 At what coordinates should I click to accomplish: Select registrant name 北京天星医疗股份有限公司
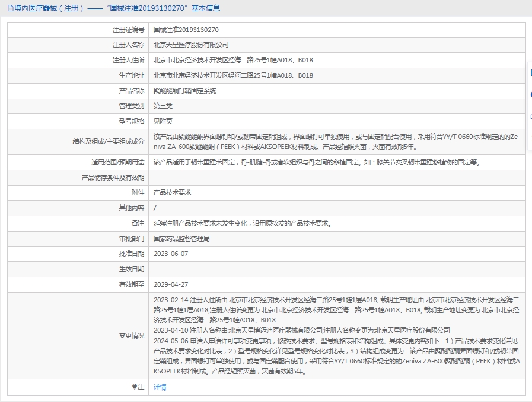[x=191, y=45]
